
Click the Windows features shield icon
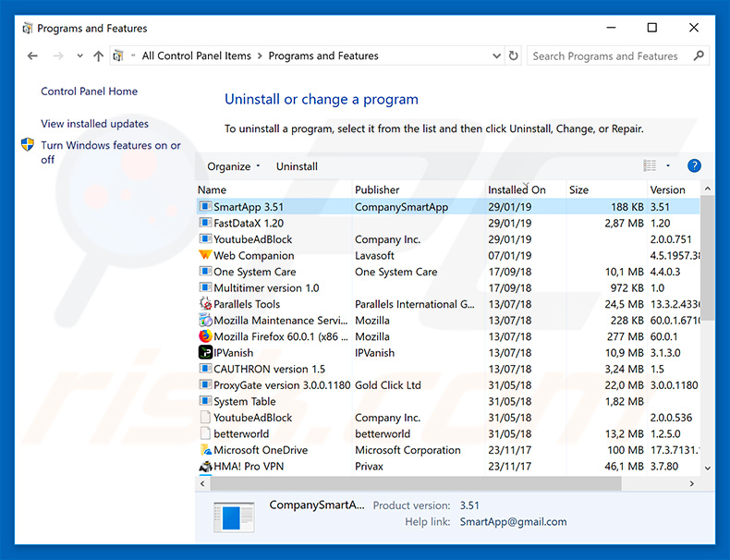pyautogui.click(x=28, y=145)
